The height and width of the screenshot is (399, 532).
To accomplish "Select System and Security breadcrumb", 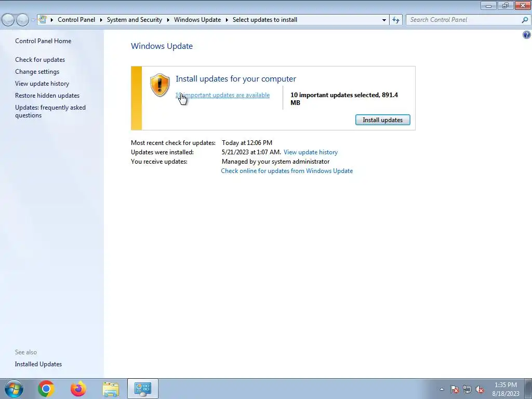I will tap(135, 20).
